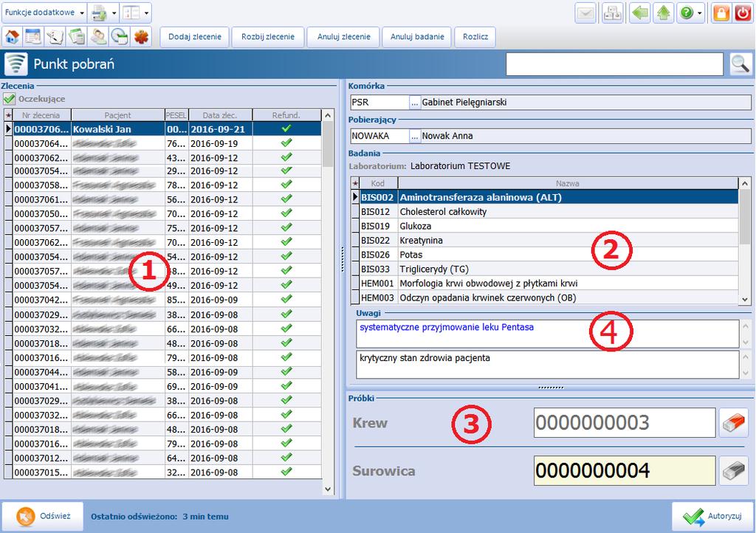The image size is (756, 533).
Task: Refresh the list with Odśwież
Action: (x=43, y=516)
